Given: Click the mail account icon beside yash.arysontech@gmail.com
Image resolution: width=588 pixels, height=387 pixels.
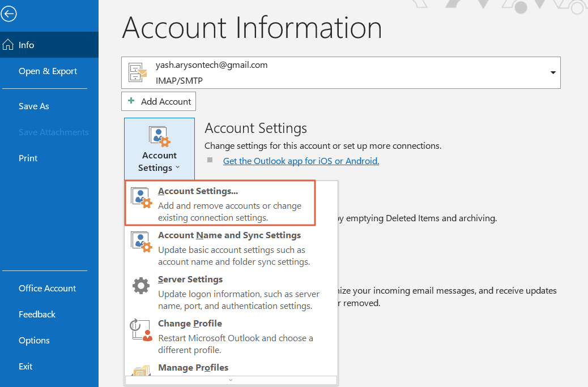Looking at the screenshot, I should pyautogui.click(x=138, y=72).
